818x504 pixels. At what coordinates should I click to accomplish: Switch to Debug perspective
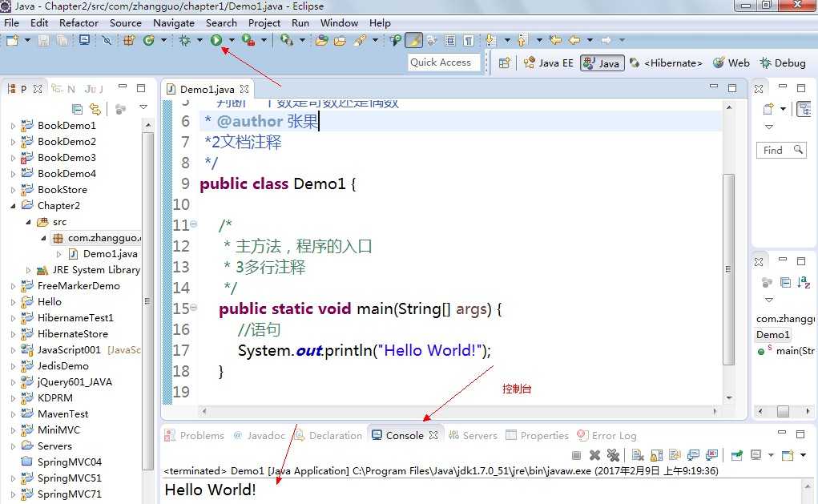point(783,63)
